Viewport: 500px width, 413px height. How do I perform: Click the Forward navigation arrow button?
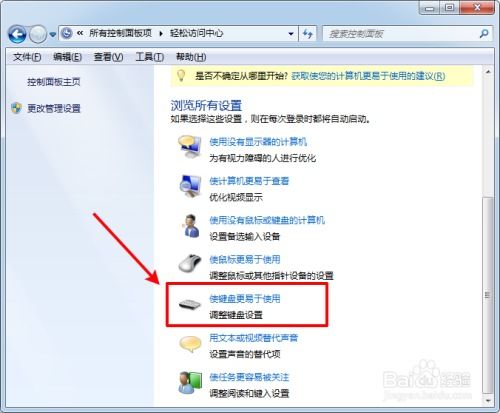38,34
